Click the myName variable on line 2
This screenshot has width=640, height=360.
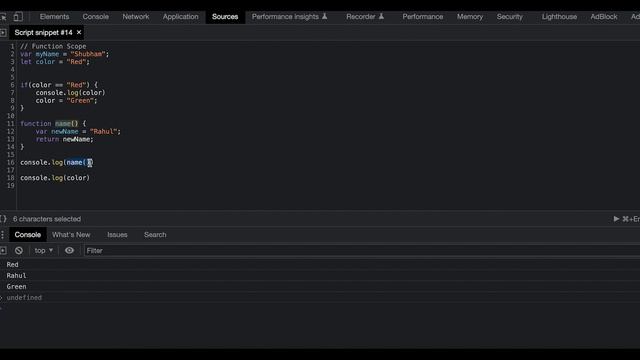tap(47, 54)
